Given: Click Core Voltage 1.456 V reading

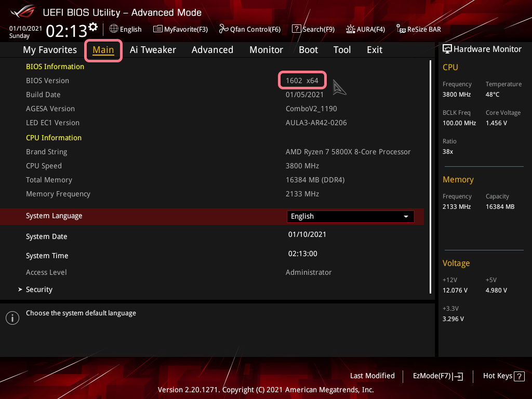Looking at the screenshot, I should (496, 123).
